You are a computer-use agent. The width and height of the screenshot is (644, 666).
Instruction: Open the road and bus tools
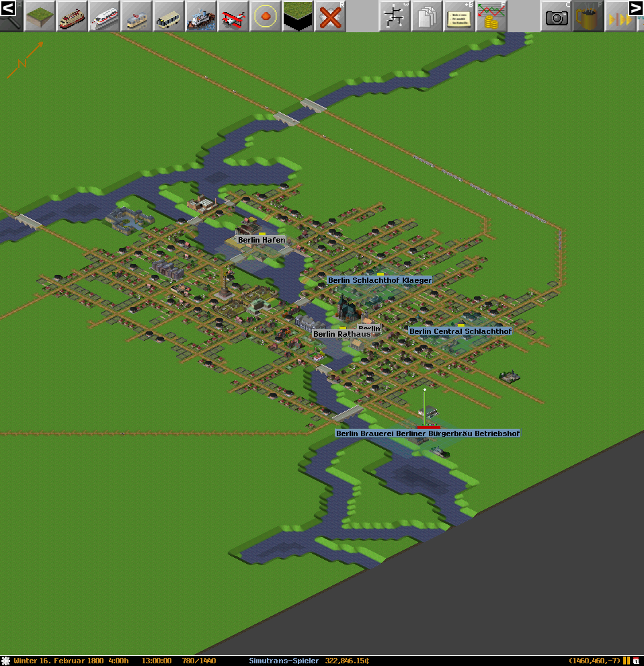(169, 16)
